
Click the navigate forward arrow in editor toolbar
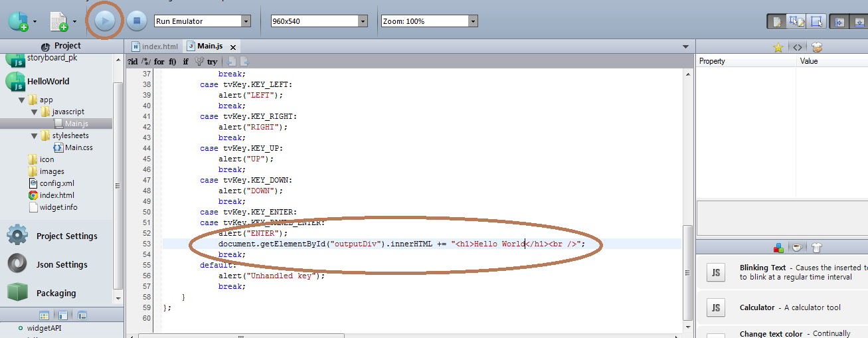[x=244, y=61]
